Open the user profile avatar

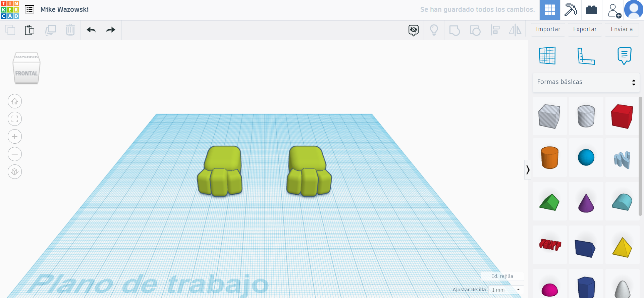(x=634, y=9)
